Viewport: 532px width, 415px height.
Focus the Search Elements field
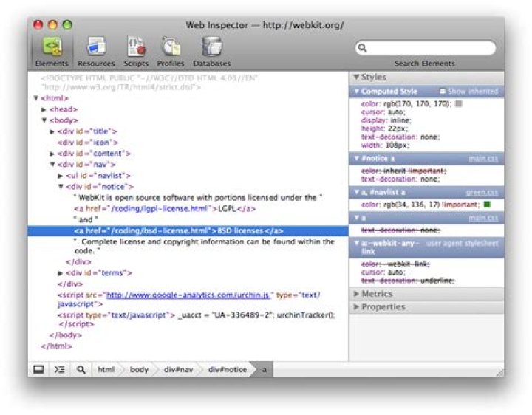click(426, 48)
